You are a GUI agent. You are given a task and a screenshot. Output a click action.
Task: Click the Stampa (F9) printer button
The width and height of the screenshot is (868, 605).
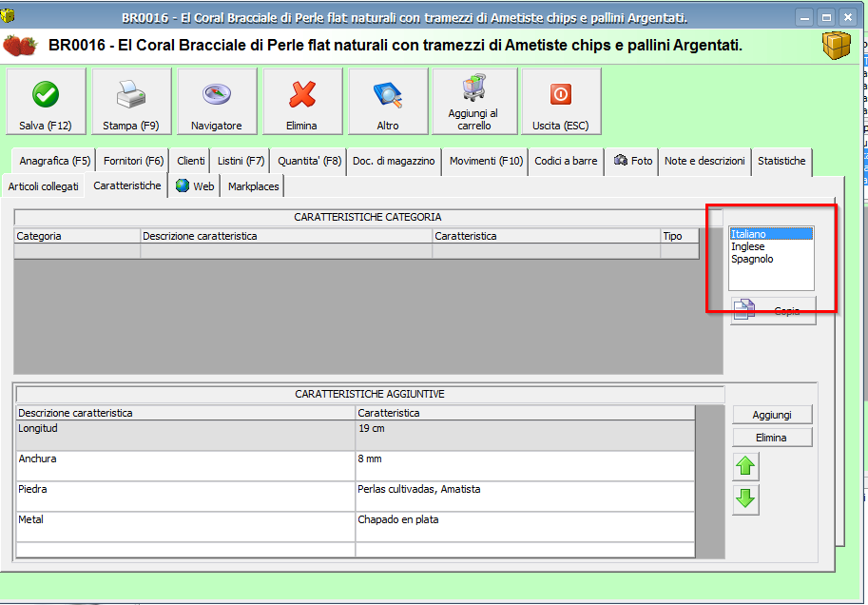(x=132, y=102)
